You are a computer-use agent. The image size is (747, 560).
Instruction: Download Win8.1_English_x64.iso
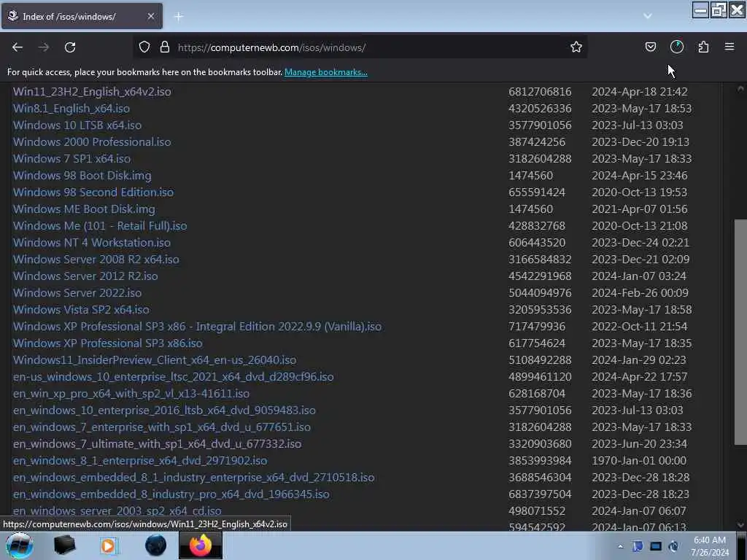click(71, 108)
